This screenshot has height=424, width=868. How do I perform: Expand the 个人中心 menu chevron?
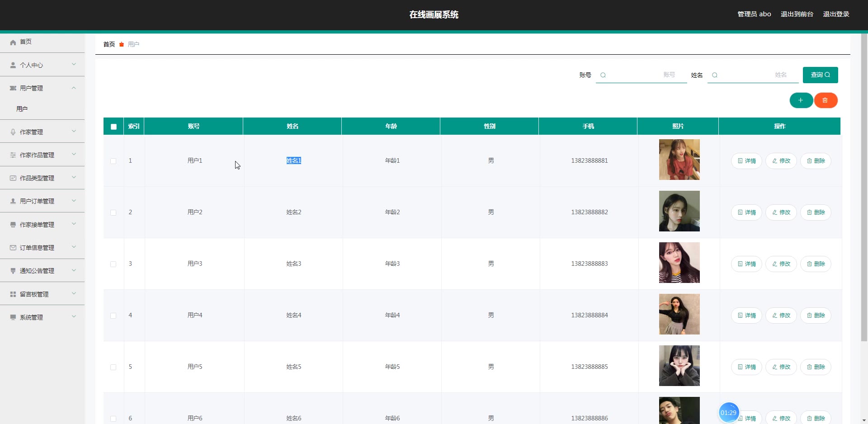[x=74, y=65]
